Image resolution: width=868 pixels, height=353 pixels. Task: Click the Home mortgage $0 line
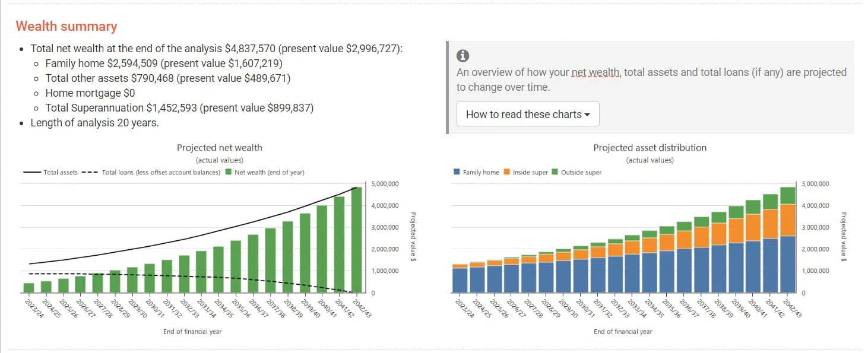pos(90,93)
